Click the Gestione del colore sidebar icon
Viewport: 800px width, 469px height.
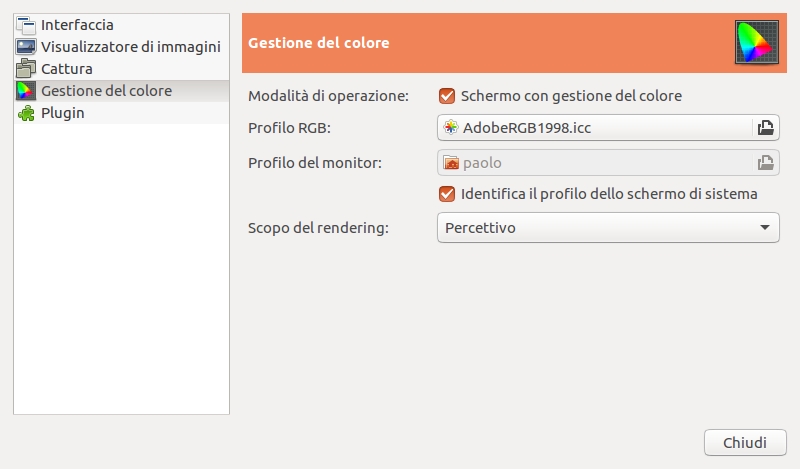click(x=26, y=91)
